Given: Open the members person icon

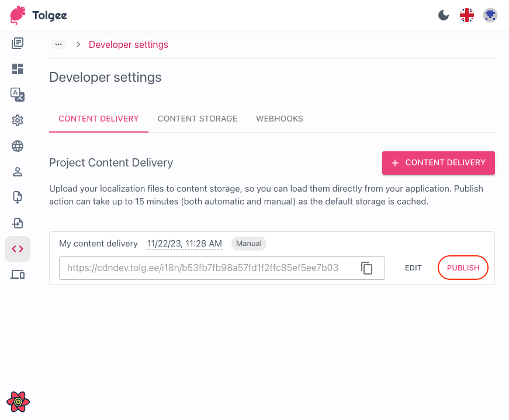Looking at the screenshot, I should tap(18, 172).
